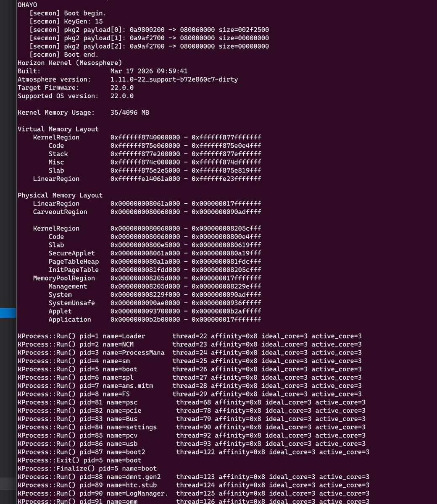Viewport: 437px width, 504px height.
Task: Click the '[secmon] Boot end.' line
Action: [x=64, y=55]
